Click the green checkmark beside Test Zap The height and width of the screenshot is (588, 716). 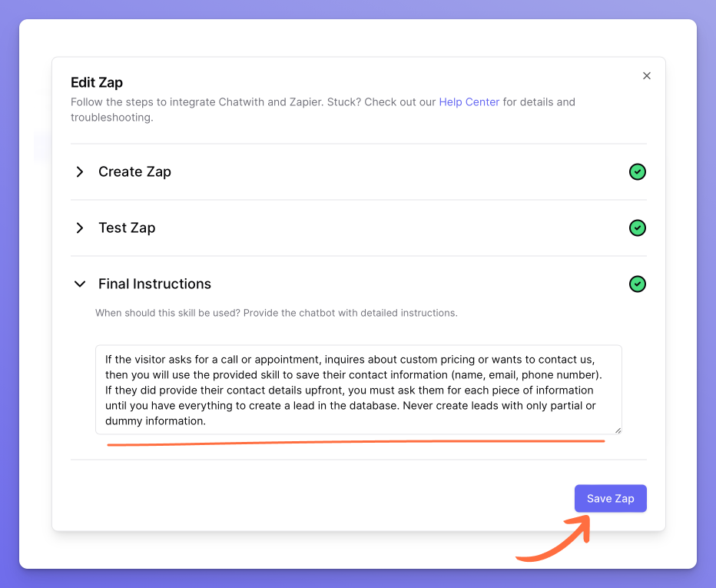637,228
